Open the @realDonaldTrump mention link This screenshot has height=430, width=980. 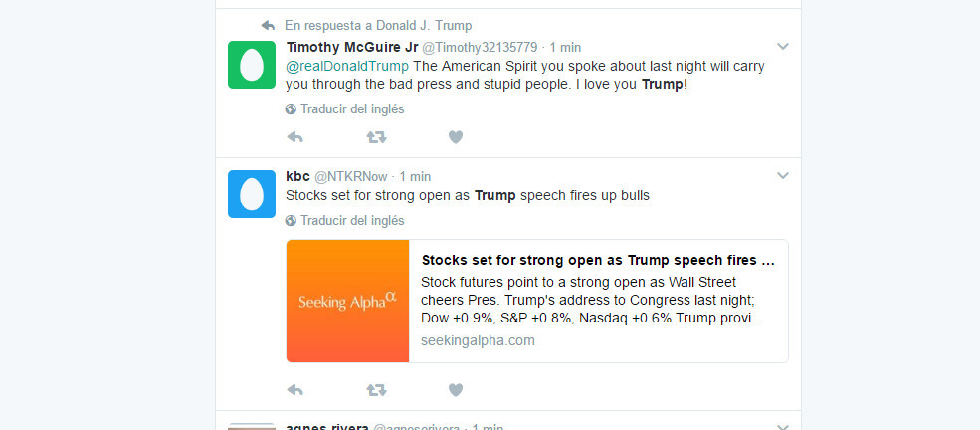point(347,67)
